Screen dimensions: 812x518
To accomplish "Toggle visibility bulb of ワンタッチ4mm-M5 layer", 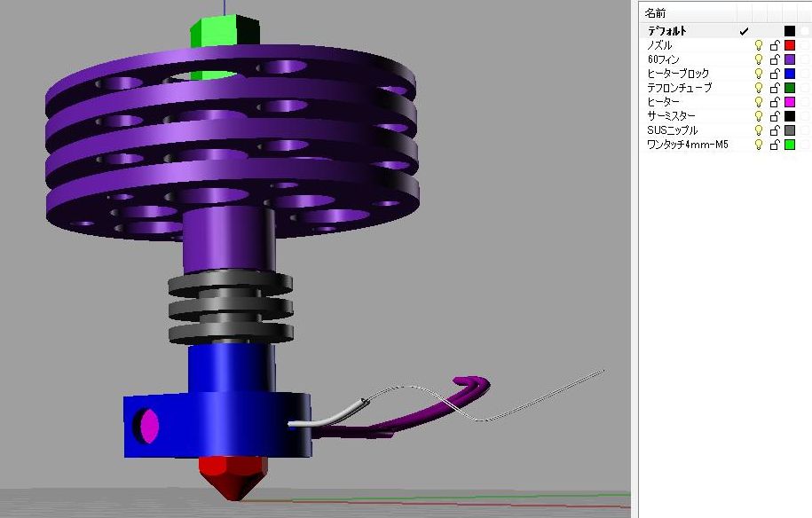I will [x=759, y=145].
